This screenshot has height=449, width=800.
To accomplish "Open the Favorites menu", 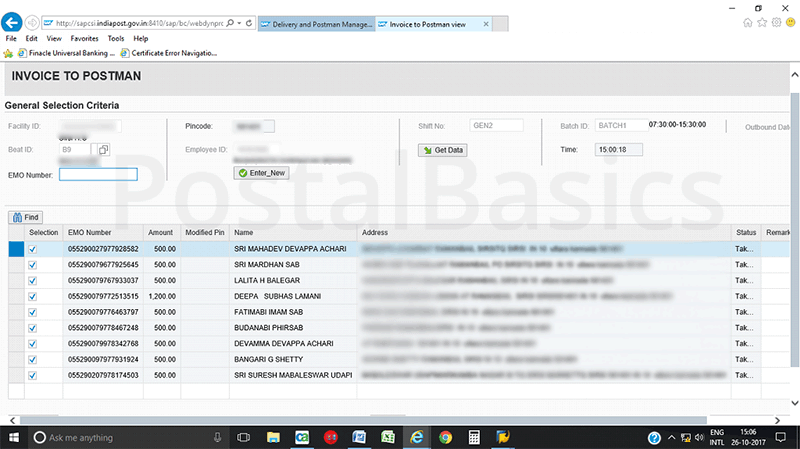I will point(84,38).
